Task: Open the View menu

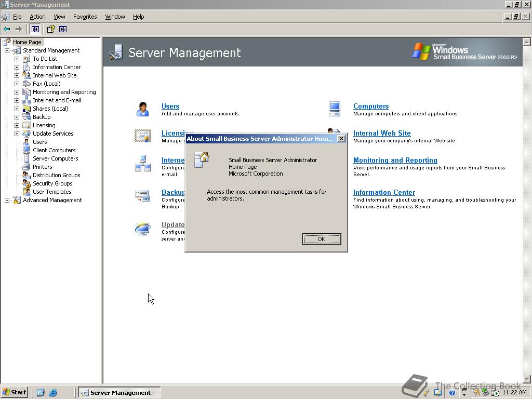Action: [59, 17]
